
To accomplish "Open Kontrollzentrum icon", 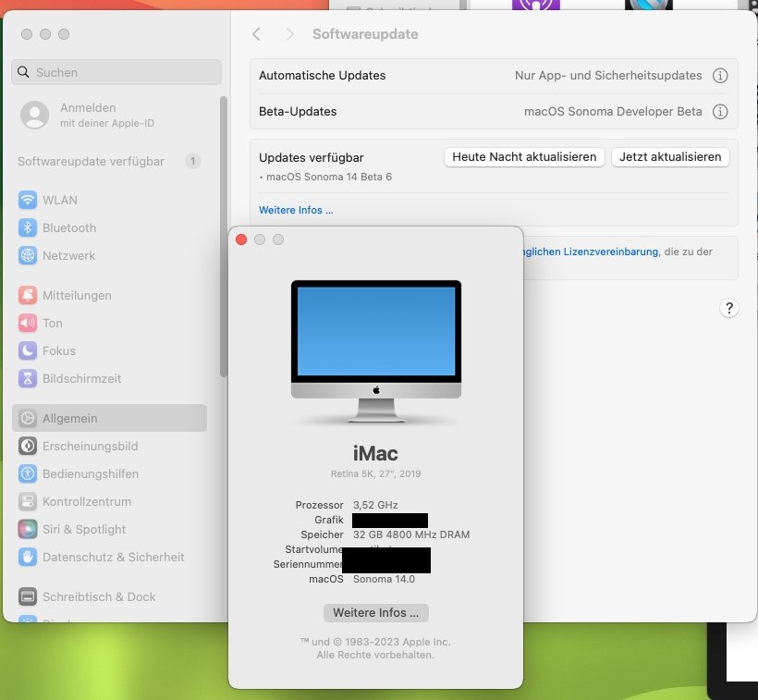I will [28, 501].
